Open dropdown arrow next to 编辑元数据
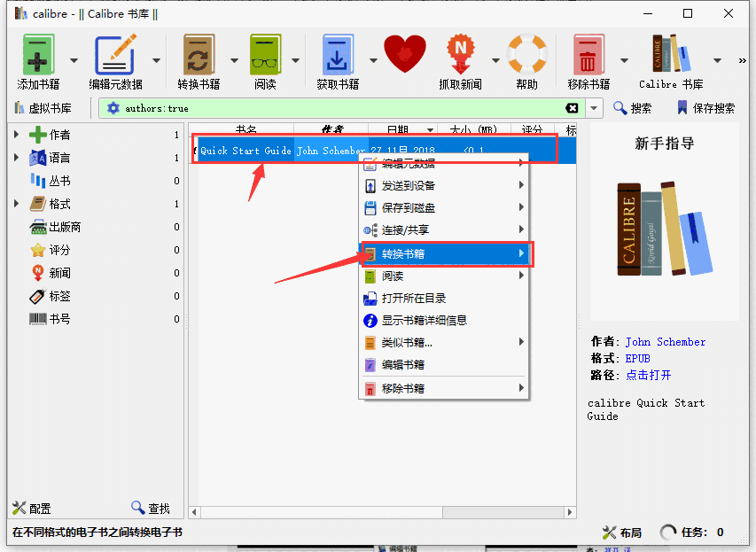The width and height of the screenshot is (756, 552). pos(156,60)
